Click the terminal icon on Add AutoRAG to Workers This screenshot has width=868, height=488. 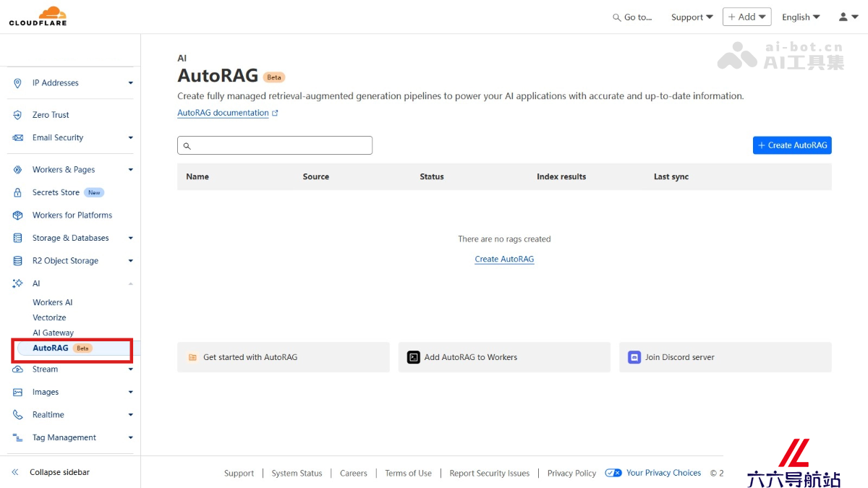click(413, 357)
